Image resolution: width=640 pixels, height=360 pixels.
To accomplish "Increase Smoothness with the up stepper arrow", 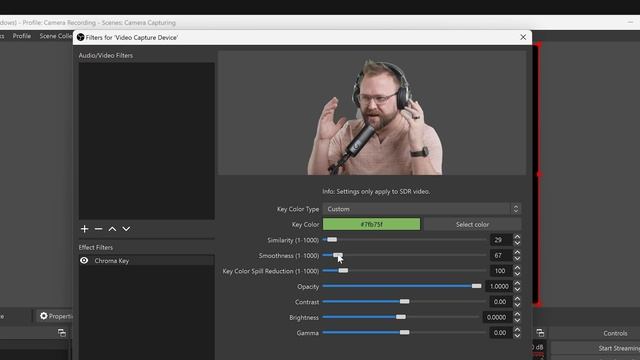I will coord(517,252).
